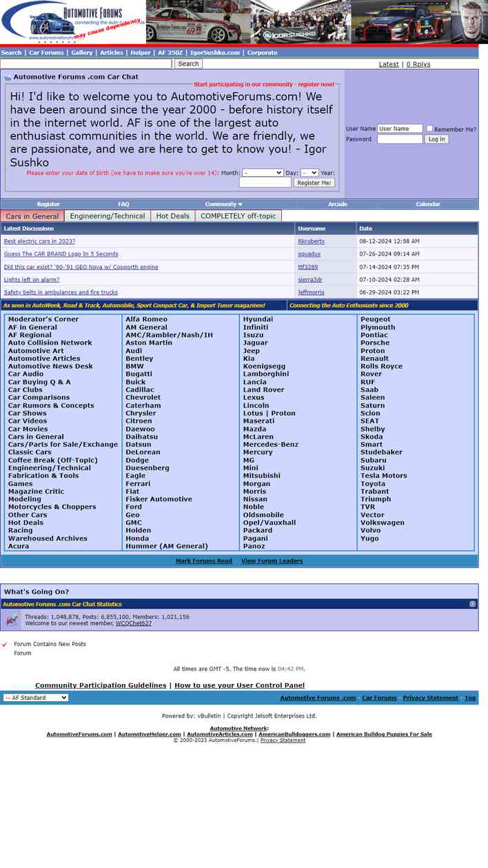Open the Alfa Romeo forum

pyautogui.click(x=146, y=319)
